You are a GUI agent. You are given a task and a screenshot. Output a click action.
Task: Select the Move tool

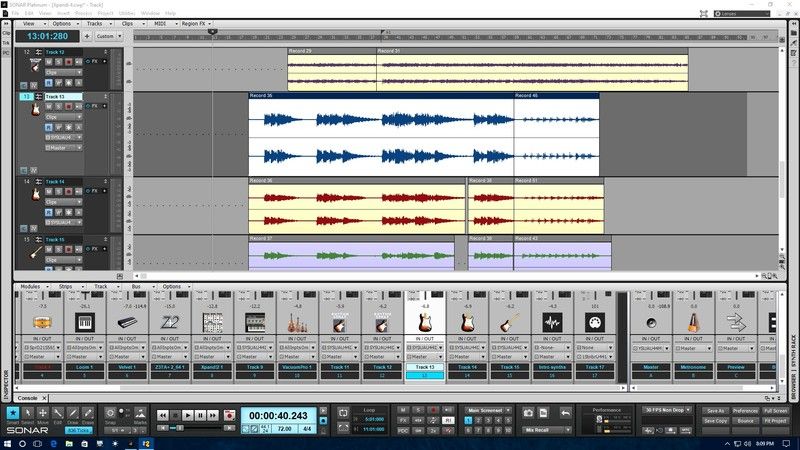(43, 412)
